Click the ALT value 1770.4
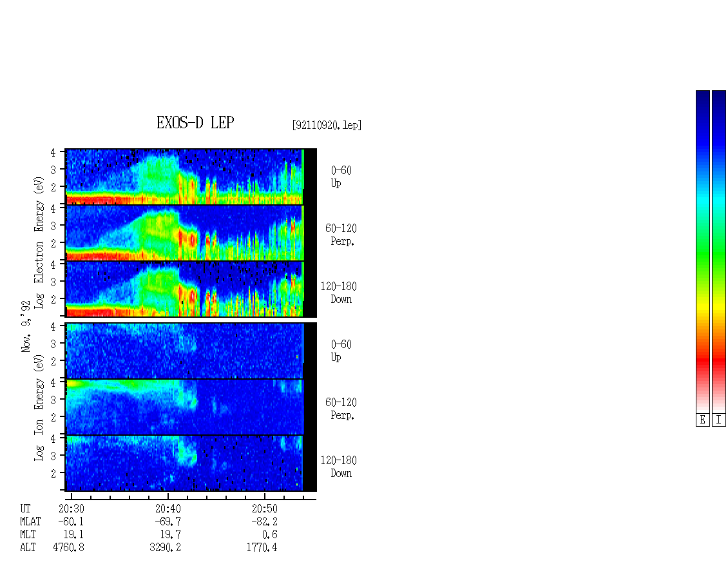The image size is (728, 564). (x=262, y=548)
